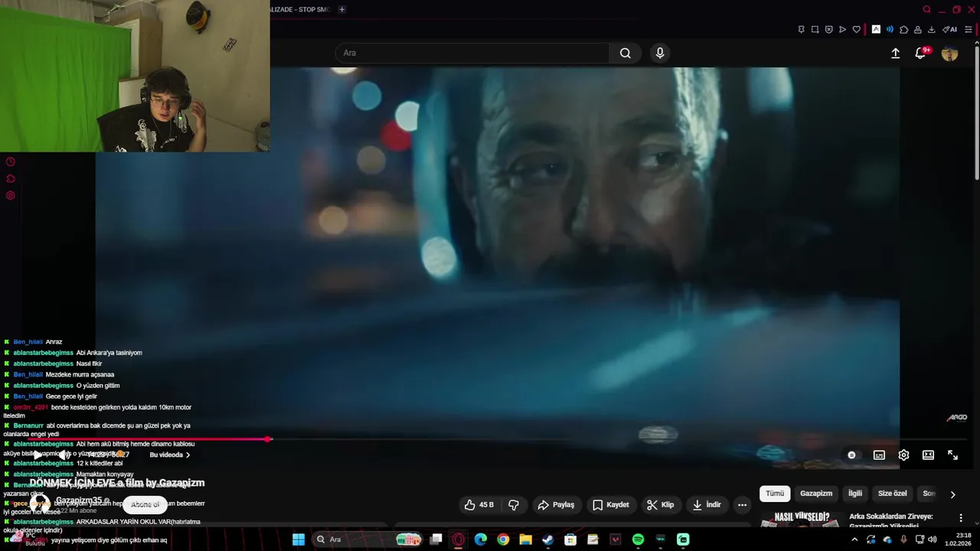Open Spotify from taskbar
This screenshot has height=551, width=980.
point(638,540)
